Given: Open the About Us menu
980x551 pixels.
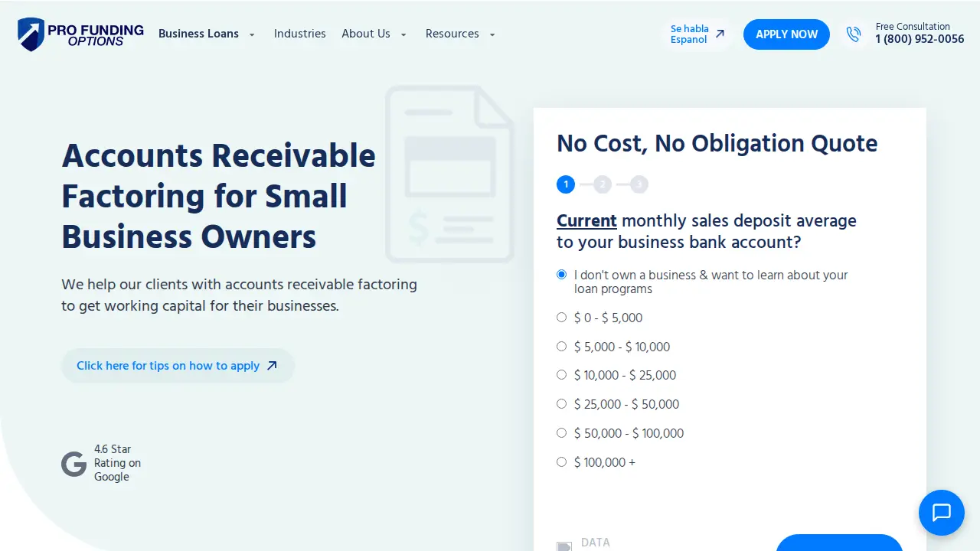Looking at the screenshot, I should pos(366,34).
